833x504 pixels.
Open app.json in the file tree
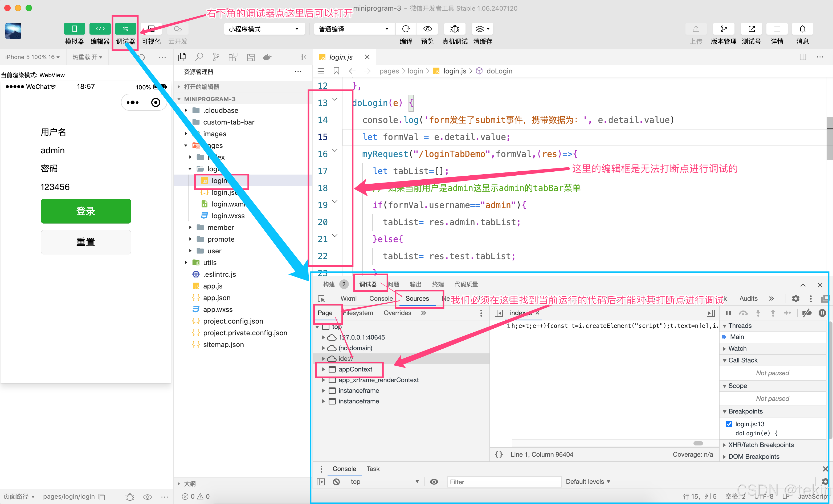tap(217, 298)
